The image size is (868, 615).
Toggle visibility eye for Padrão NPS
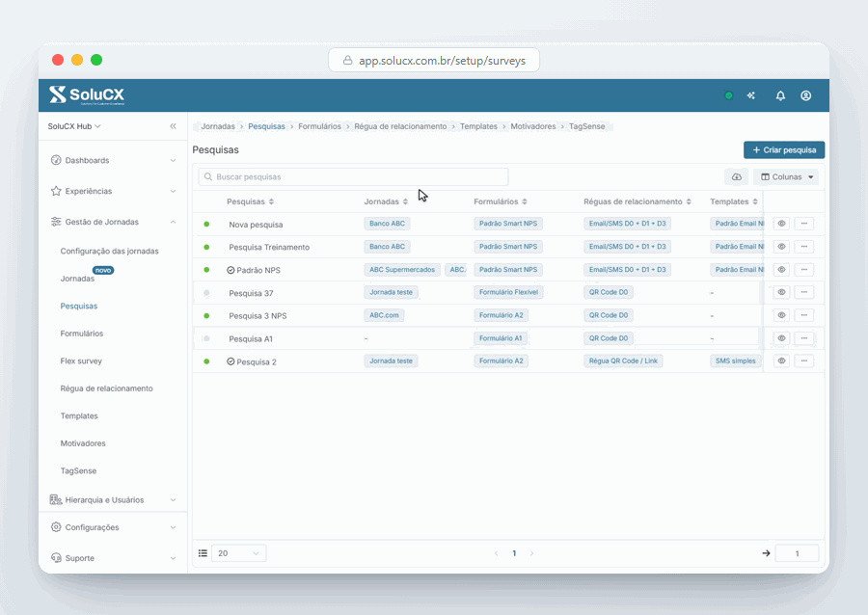click(781, 270)
